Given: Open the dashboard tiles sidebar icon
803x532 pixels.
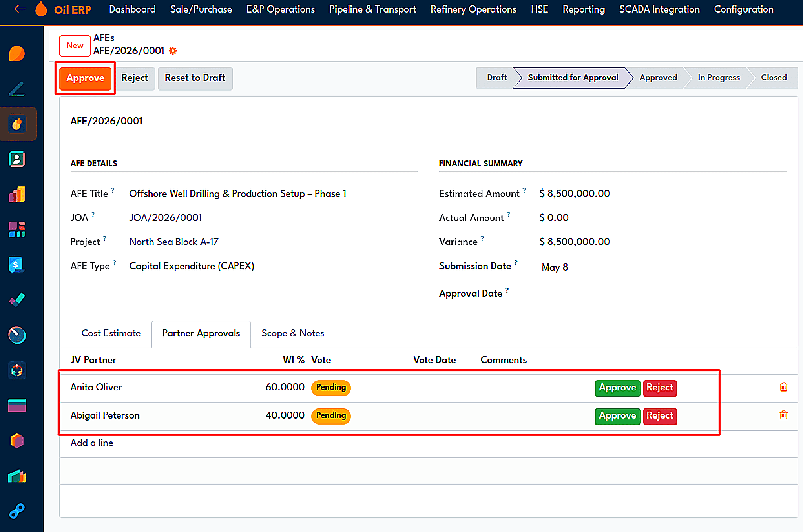Looking at the screenshot, I should (x=17, y=230).
